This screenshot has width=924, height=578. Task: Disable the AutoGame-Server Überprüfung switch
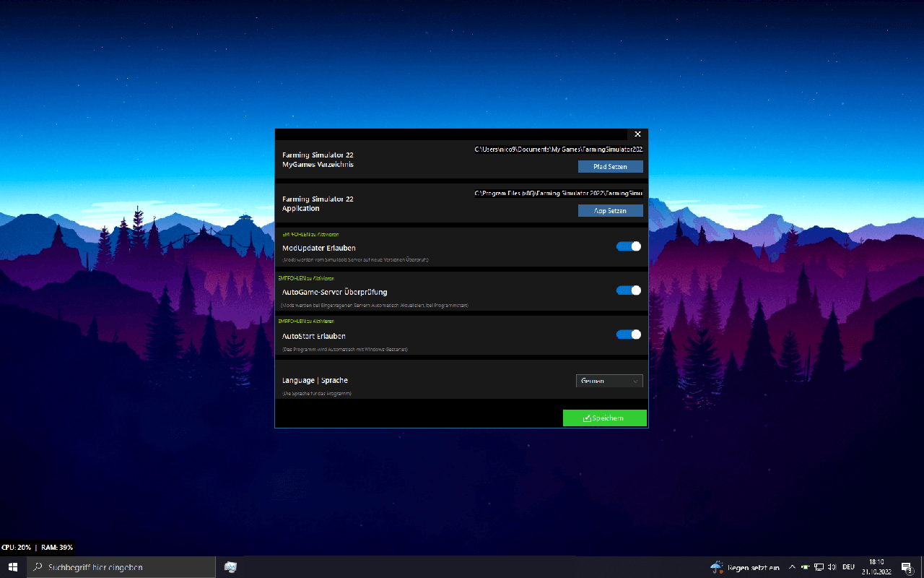point(629,290)
